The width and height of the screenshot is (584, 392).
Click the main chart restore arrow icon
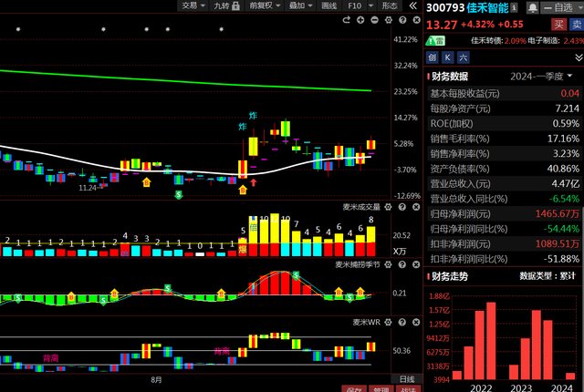[347, 20]
